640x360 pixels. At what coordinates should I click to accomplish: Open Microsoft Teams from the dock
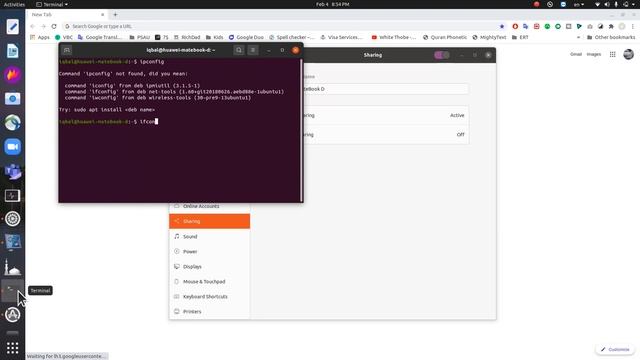(13, 171)
